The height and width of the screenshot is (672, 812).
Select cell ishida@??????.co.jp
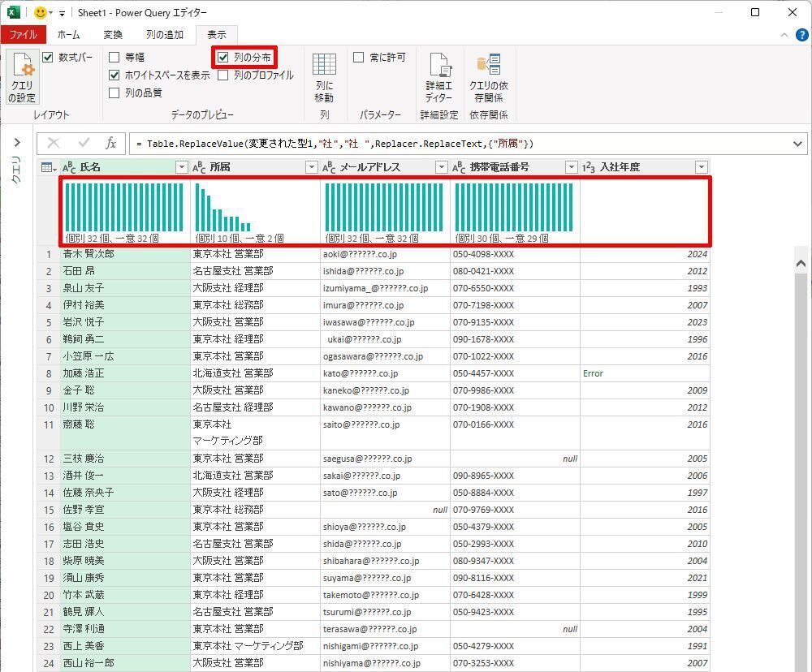pos(385,271)
